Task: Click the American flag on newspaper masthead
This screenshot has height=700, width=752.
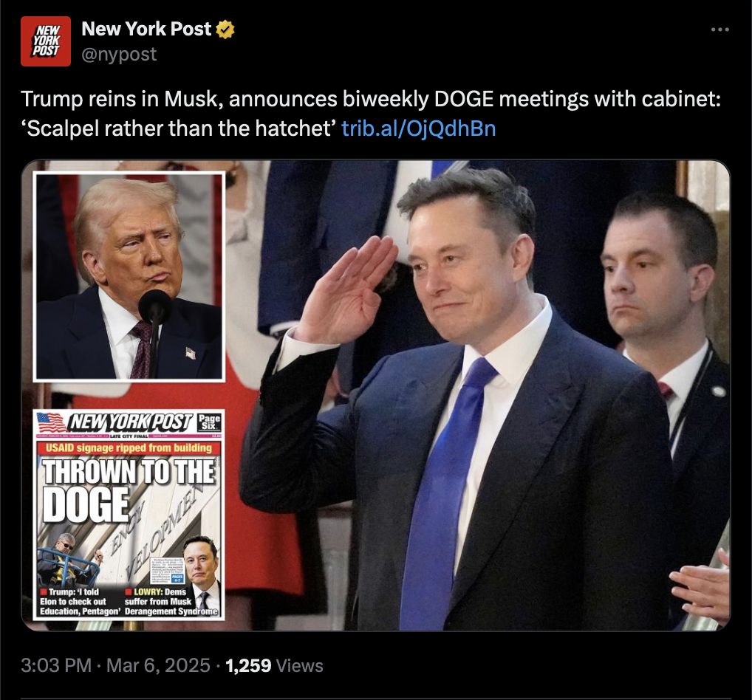Action: coord(51,422)
